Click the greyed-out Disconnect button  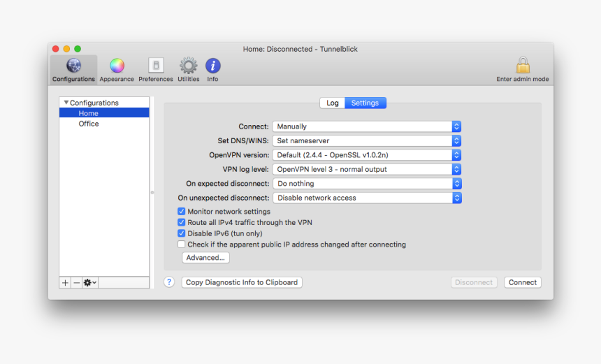coord(474,282)
